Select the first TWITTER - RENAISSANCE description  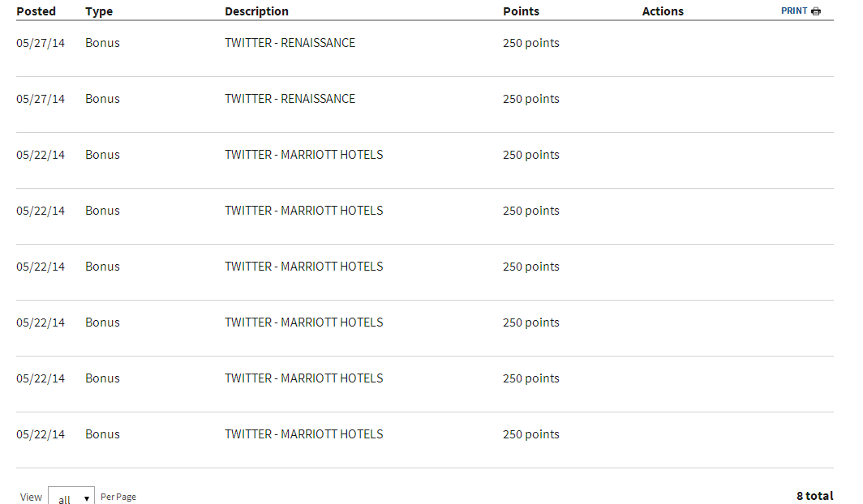290,43
